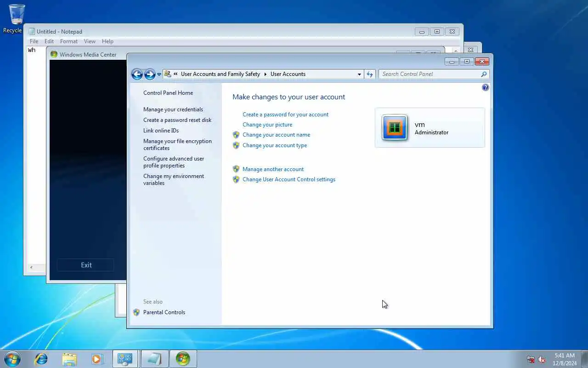588x368 pixels.
Task: Open Change User Account Control settings
Action: click(289, 179)
